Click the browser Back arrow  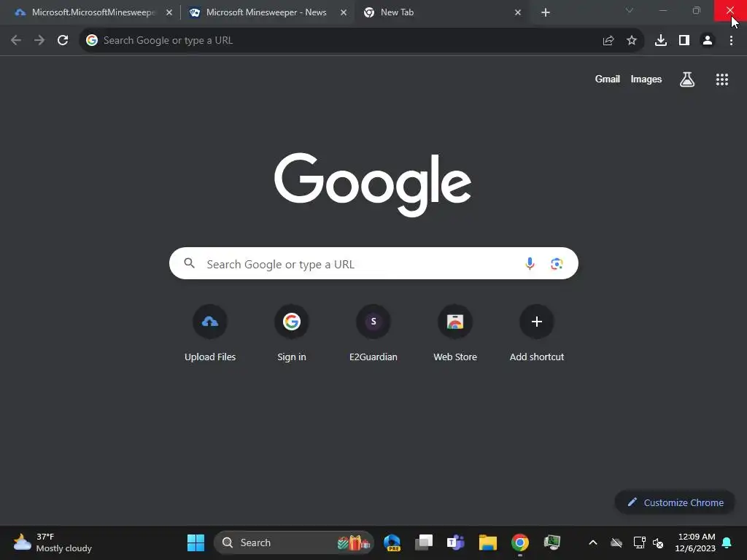click(16, 41)
